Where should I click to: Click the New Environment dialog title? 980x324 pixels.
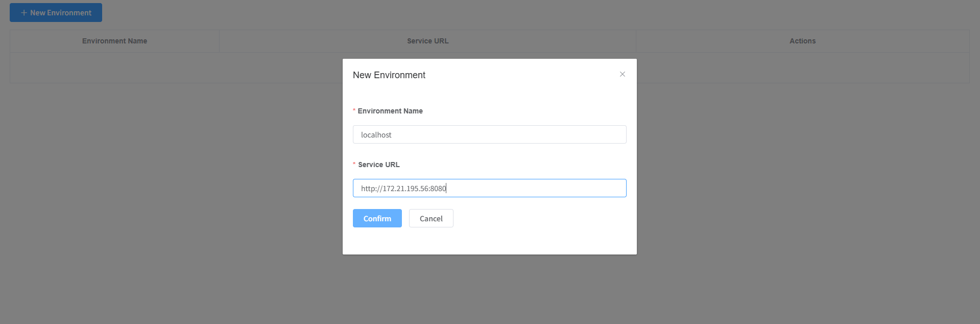pyautogui.click(x=389, y=75)
